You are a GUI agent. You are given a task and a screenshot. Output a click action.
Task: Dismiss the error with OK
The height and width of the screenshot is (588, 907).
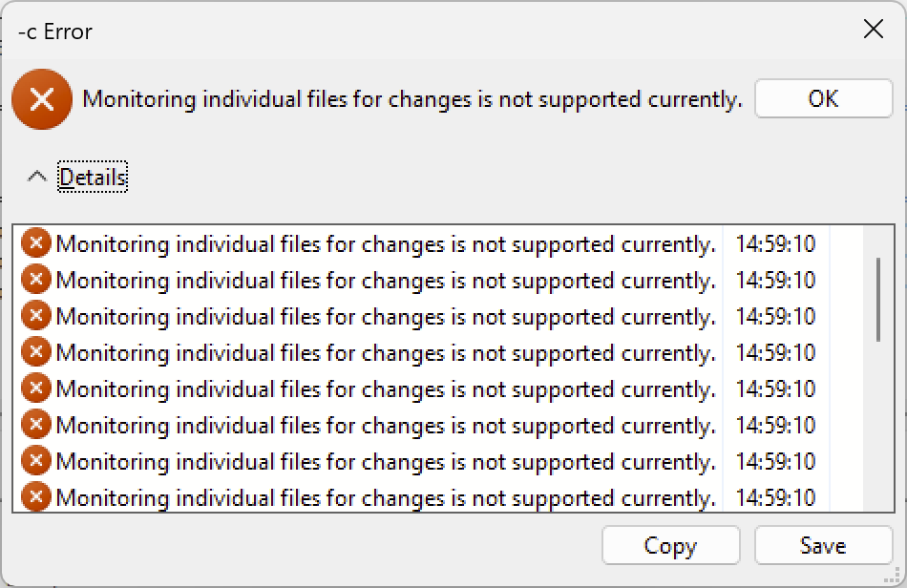[823, 98]
